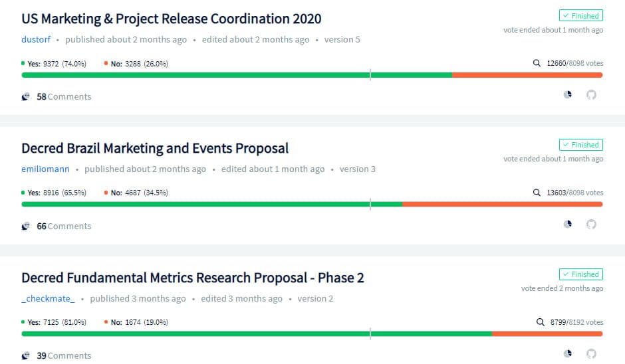This screenshot has width=625, height=364.
Task: Open GitHub icon for Brazil Marketing proposal
Action: (591, 225)
